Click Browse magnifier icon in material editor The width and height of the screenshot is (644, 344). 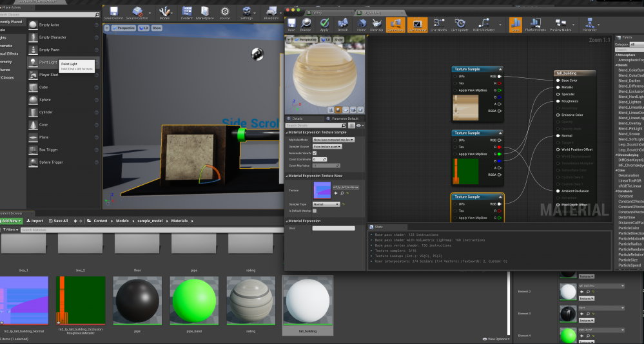point(306,24)
